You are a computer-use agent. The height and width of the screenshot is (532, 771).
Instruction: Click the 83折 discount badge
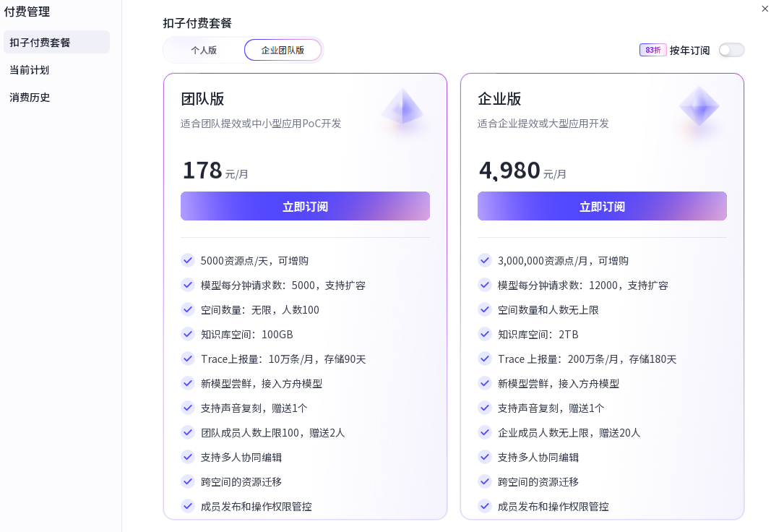point(652,50)
